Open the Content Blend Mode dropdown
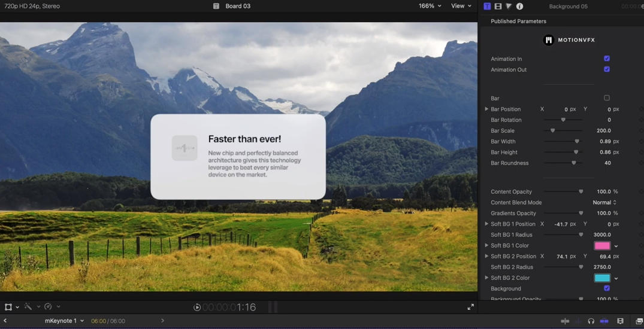 coord(604,203)
